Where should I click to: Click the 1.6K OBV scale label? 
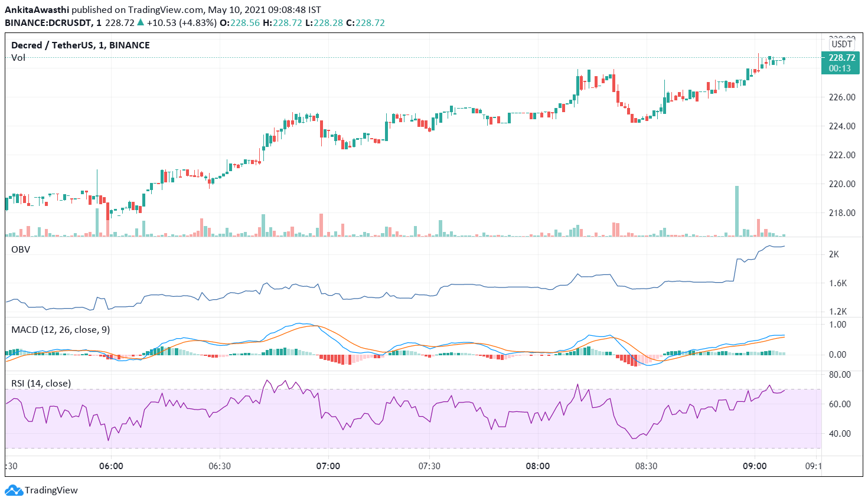(838, 283)
